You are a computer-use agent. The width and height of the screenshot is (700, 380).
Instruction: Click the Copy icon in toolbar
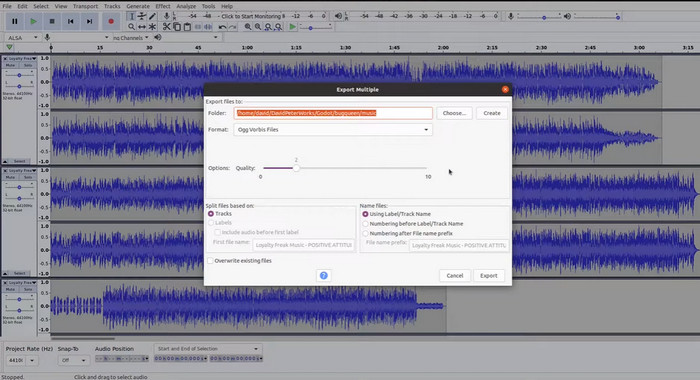(x=177, y=27)
